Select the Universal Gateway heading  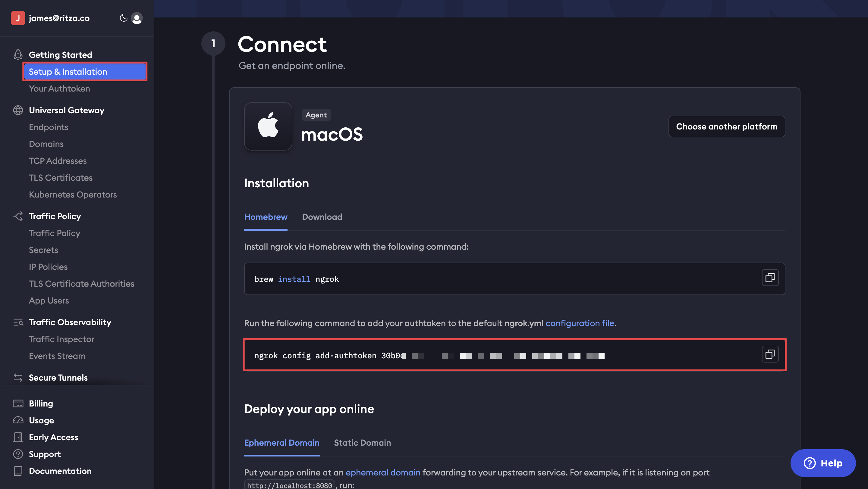[67, 111]
